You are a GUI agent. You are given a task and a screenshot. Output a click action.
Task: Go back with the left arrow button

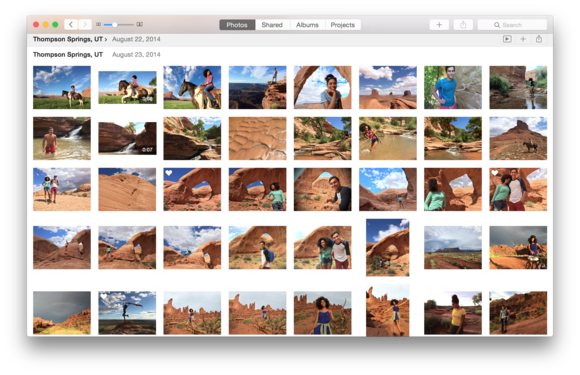pos(71,25)
